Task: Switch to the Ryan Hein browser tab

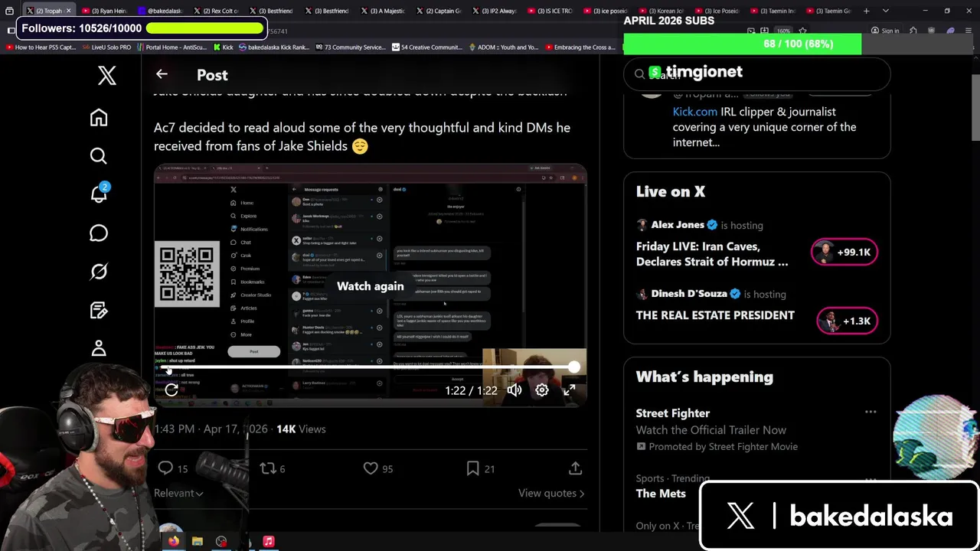Action: tap(104, 11)
